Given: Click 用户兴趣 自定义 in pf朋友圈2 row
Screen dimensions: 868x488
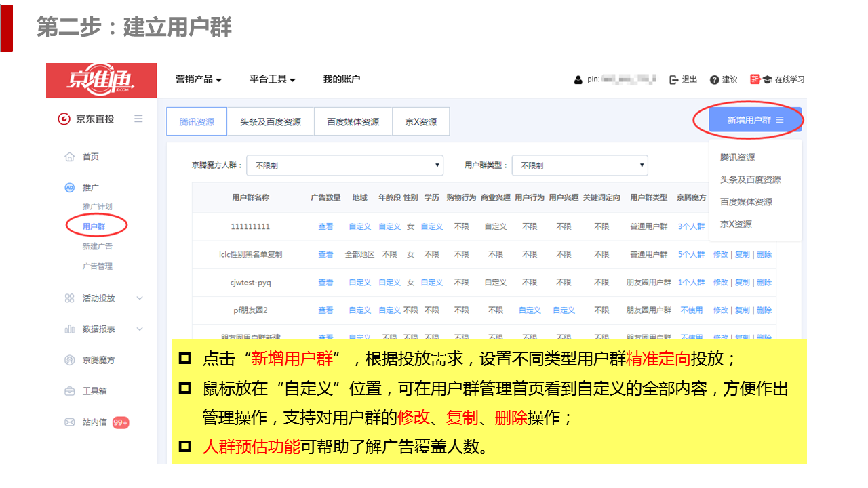Looking at the screenshot, I should click(564, 310).
